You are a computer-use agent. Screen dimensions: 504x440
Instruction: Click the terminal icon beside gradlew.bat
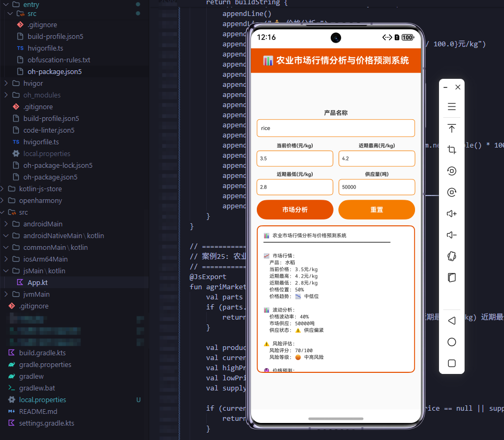point(12,388)
